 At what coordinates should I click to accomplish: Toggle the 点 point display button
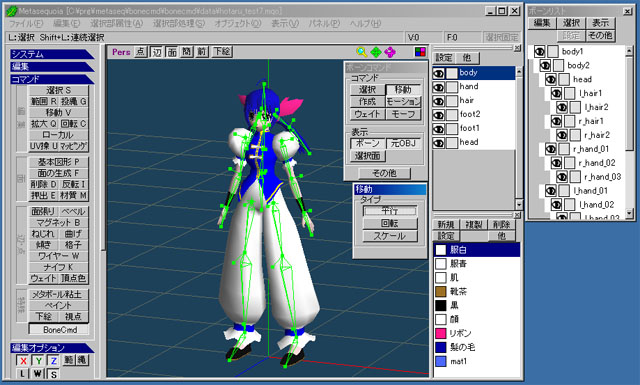pyautogui.click(x=140, y=52)
